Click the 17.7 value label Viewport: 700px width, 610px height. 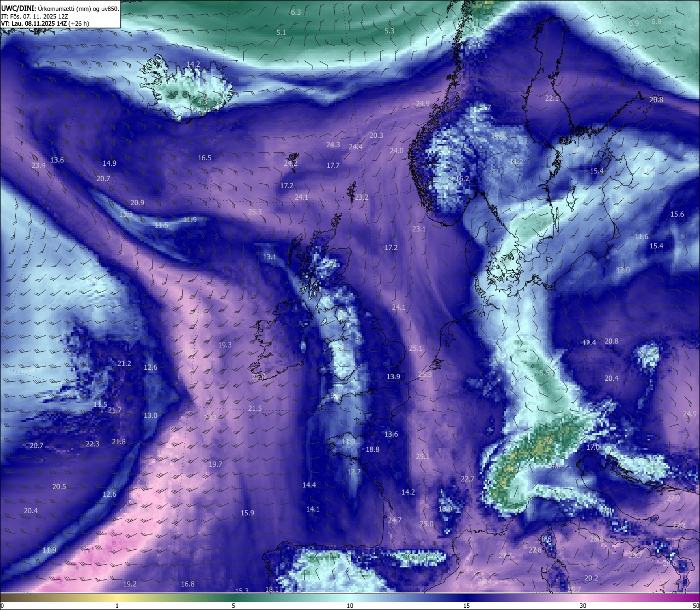click(x=333, y=166)
